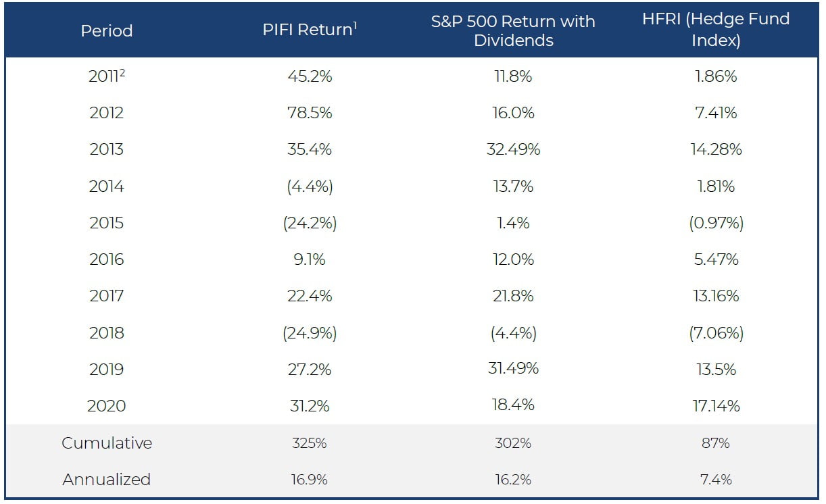Screen dimensions: 826x504
Task: Select the 2018 PIFI return (24.9%)
Action: 309,333
